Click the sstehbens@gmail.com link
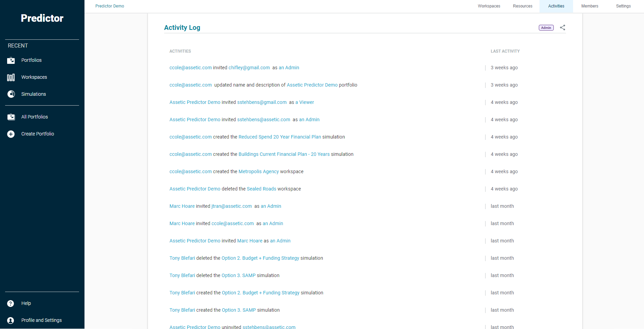The image size is (644, 329). (x=262, y=102)
